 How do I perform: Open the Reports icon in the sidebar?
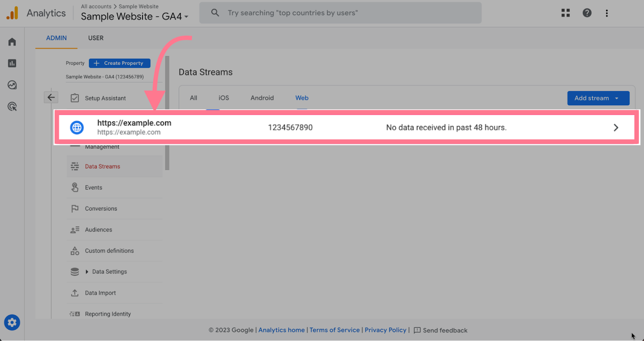[x=12, y=63]
